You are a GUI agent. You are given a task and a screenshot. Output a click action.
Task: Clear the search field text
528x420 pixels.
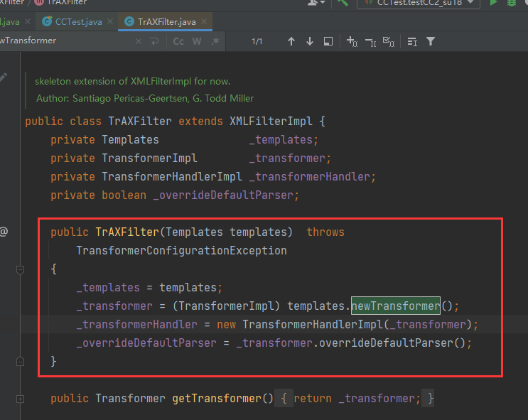(139, 41)
